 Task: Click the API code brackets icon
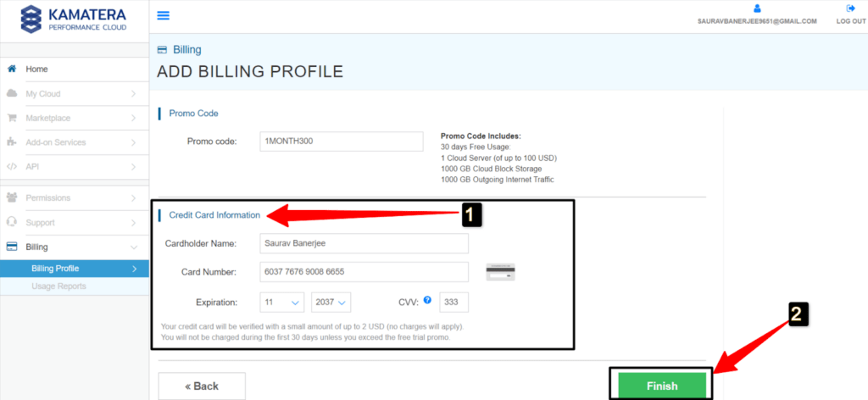12,167
